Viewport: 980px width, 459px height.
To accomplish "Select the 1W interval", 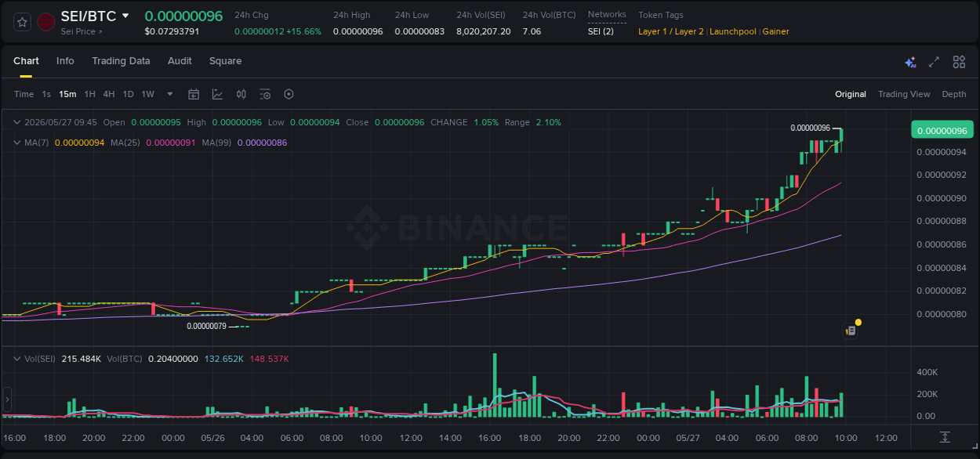I will click(x=147, y=94).
